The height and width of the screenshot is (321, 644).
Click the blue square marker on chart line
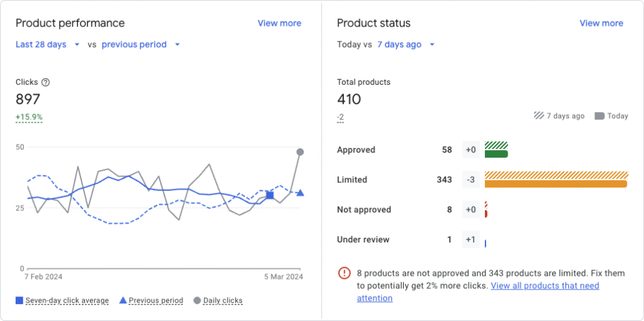point(270,195)
